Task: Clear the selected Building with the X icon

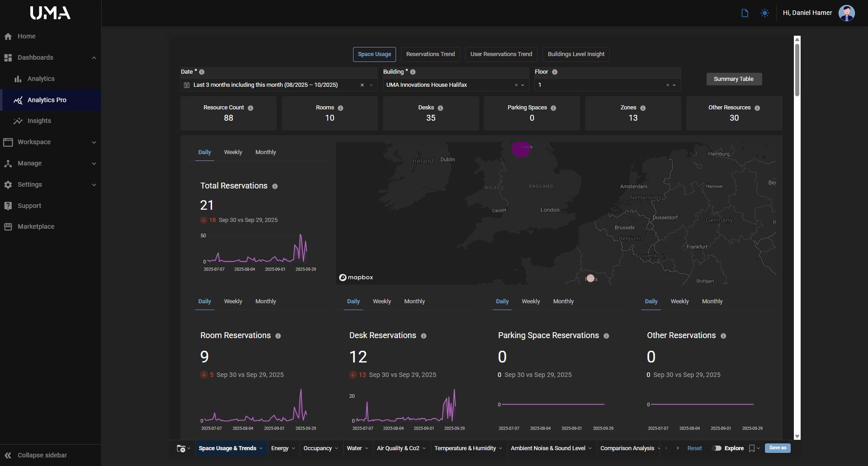Action: pyautogui.click(x=516, y=85)
